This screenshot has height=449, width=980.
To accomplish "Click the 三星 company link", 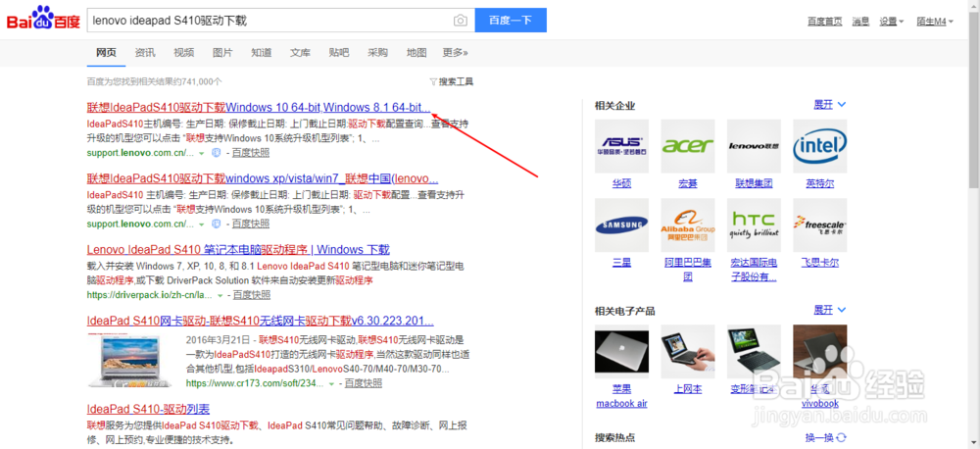I will point(621,263).
